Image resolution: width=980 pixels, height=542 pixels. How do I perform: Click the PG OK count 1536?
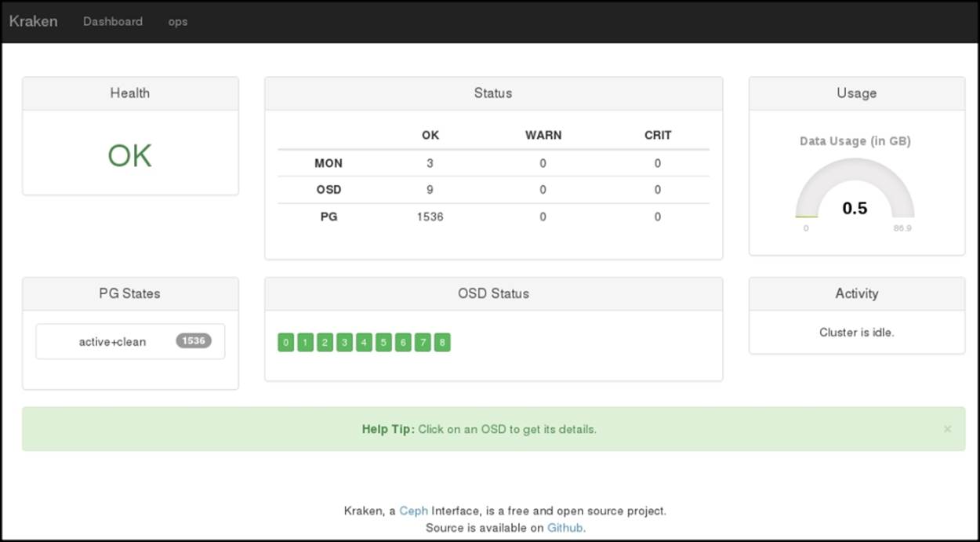430,216
